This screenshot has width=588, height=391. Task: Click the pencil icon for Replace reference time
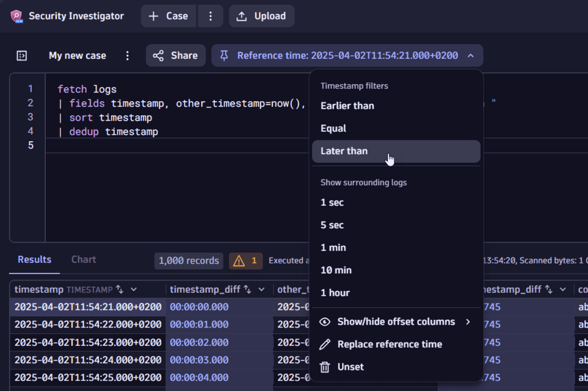(324, 344)
